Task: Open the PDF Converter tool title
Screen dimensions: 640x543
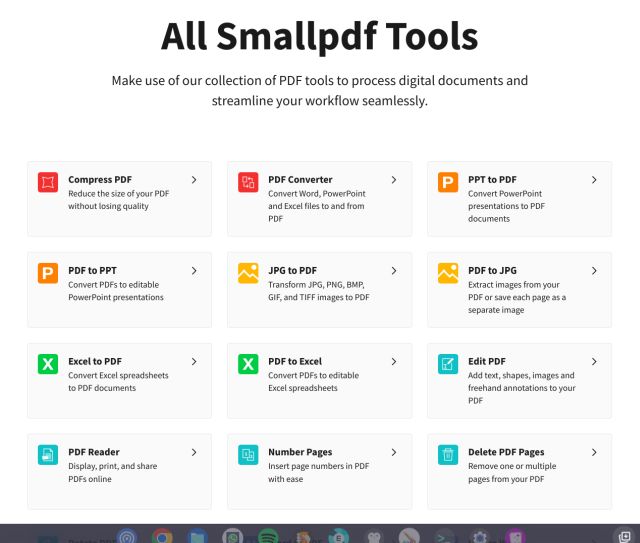Action: 300,180
